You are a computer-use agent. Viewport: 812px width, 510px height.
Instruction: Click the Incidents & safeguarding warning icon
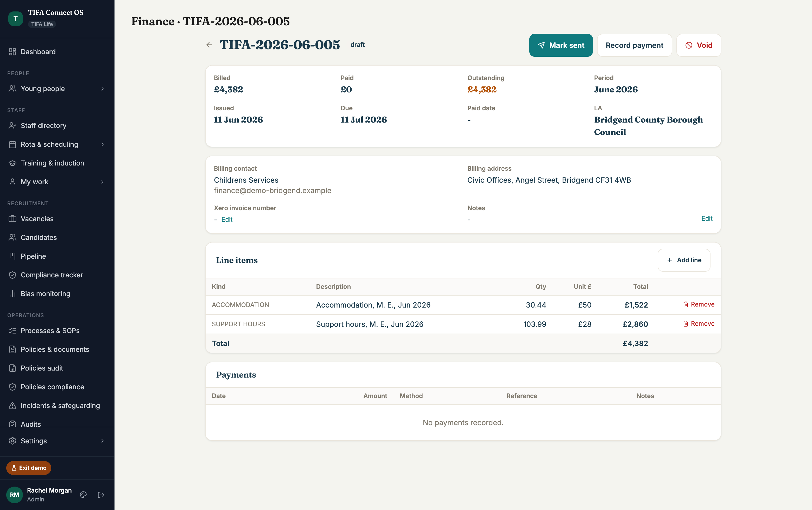click(12, 405)
